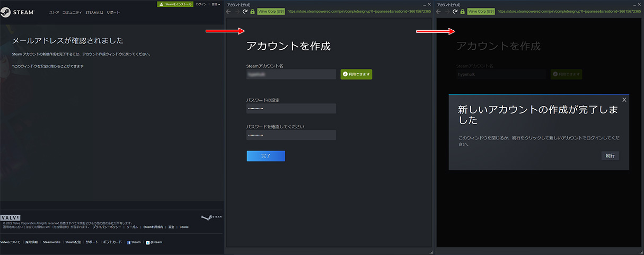Close the middle アカウントを作成 window

(429, 4)
